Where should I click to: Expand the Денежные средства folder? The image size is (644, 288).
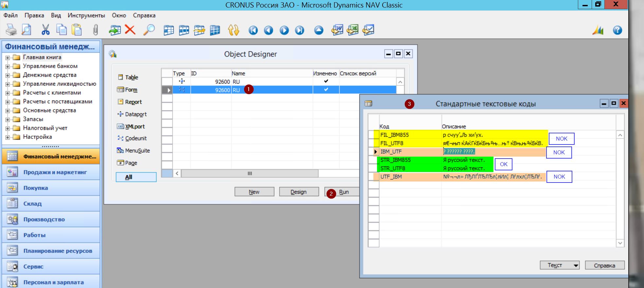[8, 75]
